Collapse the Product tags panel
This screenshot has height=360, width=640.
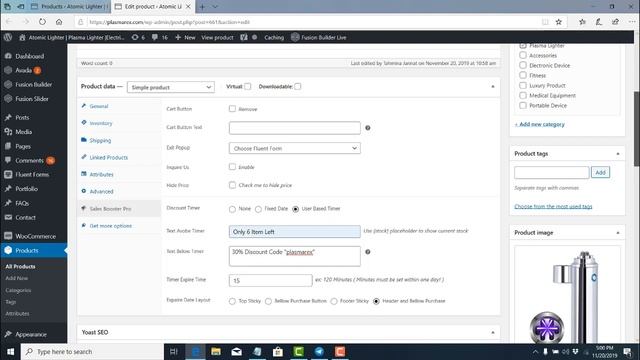point(618,154)
